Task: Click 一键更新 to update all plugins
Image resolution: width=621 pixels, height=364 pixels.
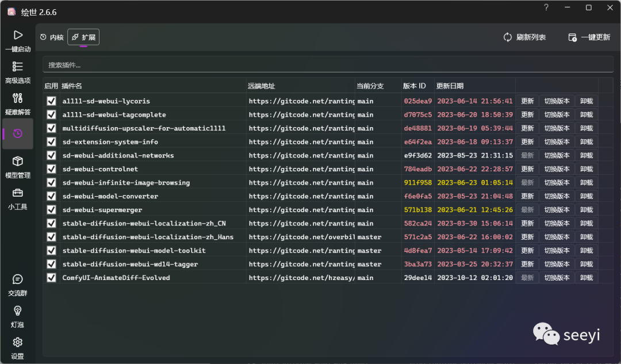Action: 589,37
